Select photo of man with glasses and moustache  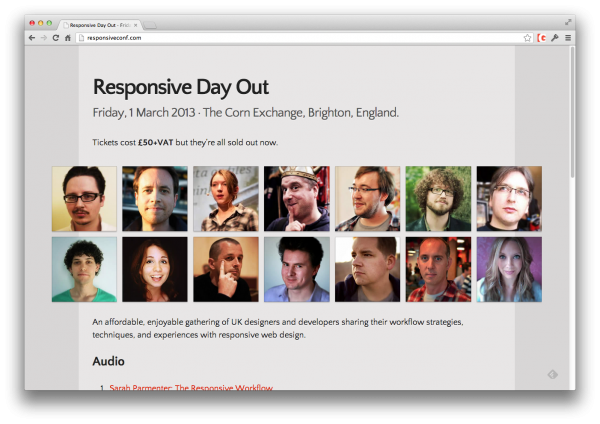pos(84,199)
